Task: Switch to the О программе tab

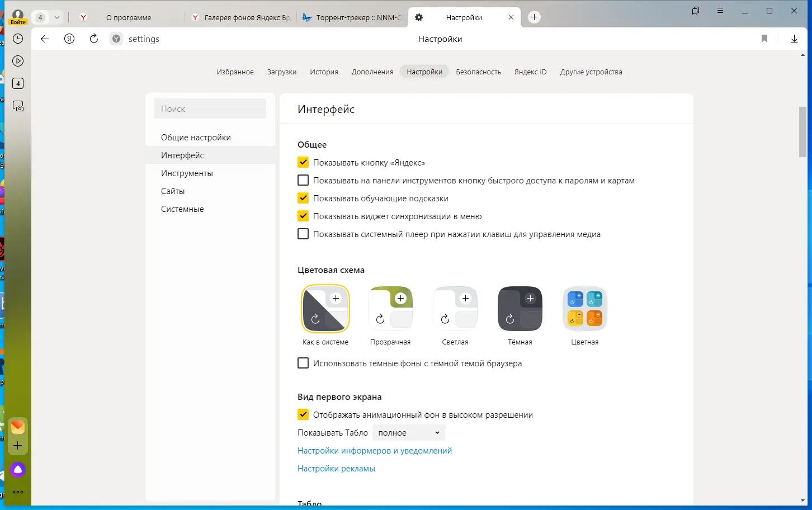Action: point(128,17)
